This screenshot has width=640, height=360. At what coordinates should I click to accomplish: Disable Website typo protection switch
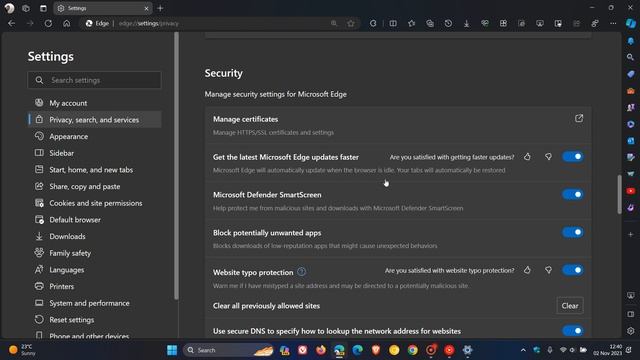[x=573, y=270]
